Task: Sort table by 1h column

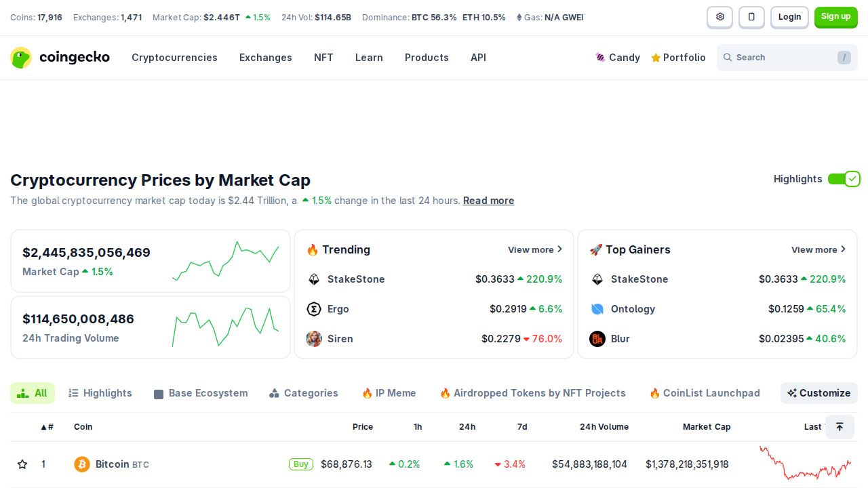Action: coord(418,427)
